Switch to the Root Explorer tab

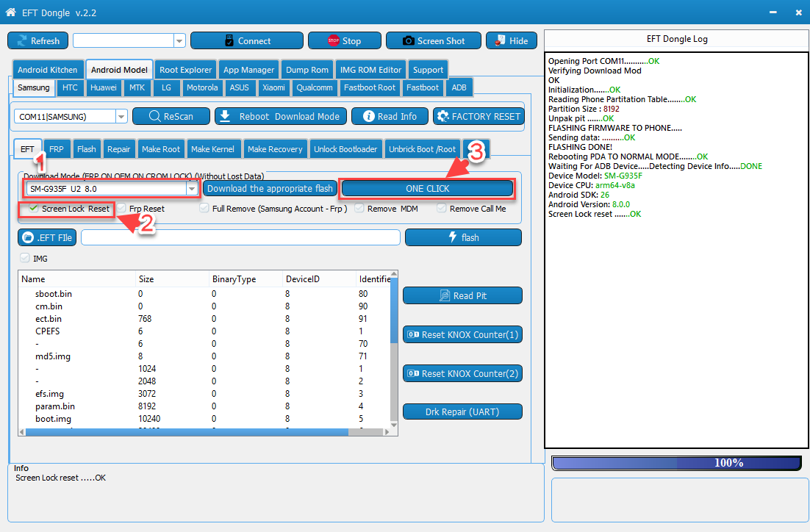point(185,70)
